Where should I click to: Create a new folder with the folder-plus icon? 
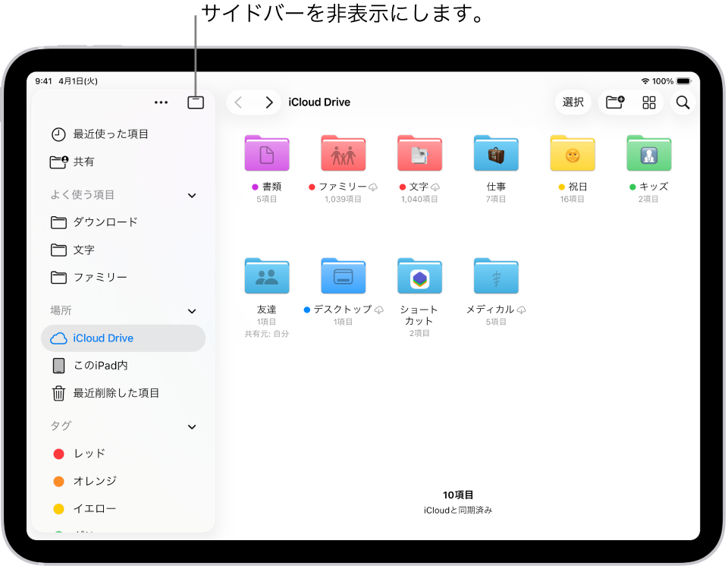pyautogui.click(x=614, y=102)
